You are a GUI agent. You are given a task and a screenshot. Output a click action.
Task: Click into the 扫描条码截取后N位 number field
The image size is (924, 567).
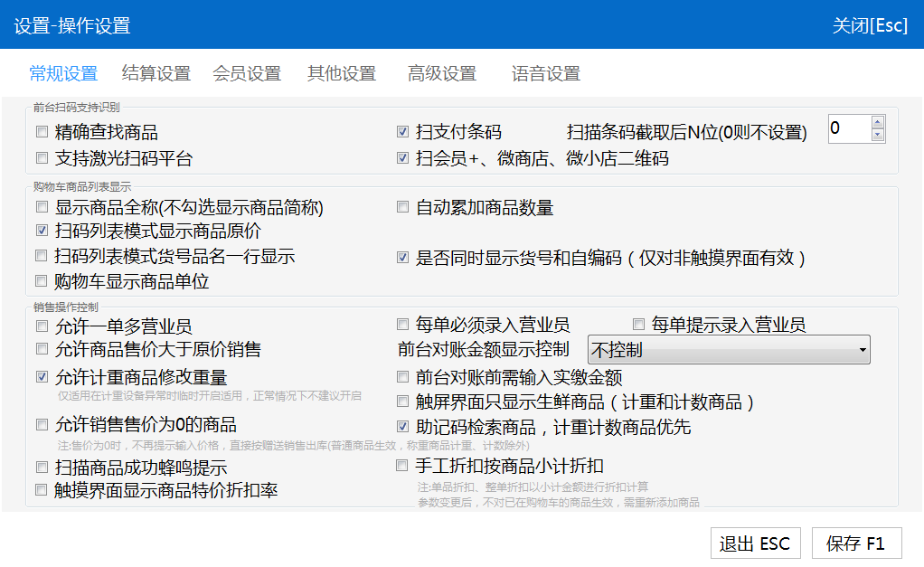(x=848, y=128)
